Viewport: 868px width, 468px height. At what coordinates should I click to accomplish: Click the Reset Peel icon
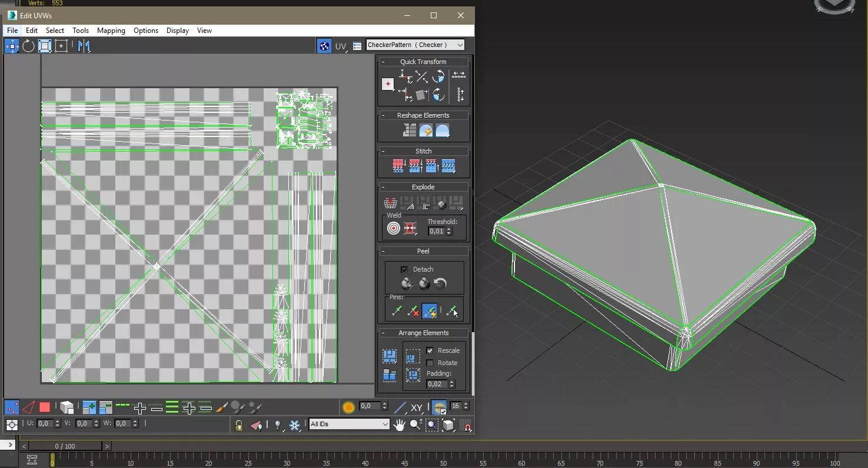[x=440, y=284]
